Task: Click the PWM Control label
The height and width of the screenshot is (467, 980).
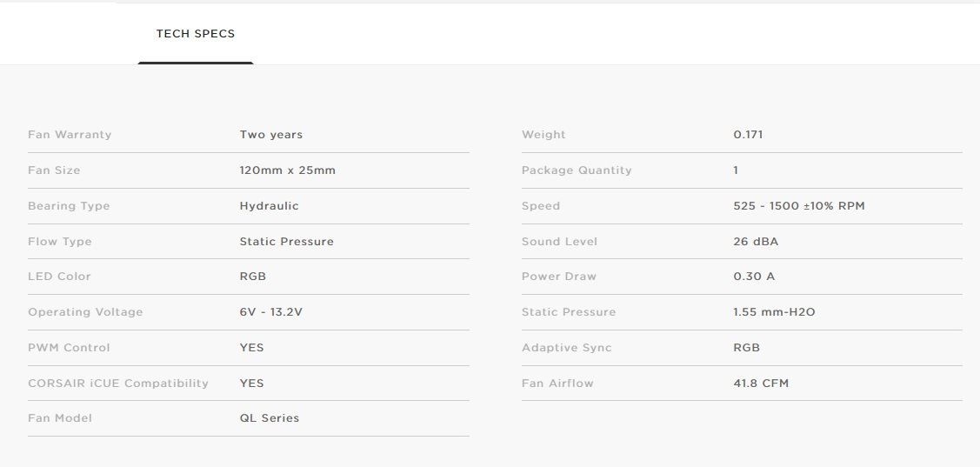Action: pyautogui.click(x=69, y=348)
